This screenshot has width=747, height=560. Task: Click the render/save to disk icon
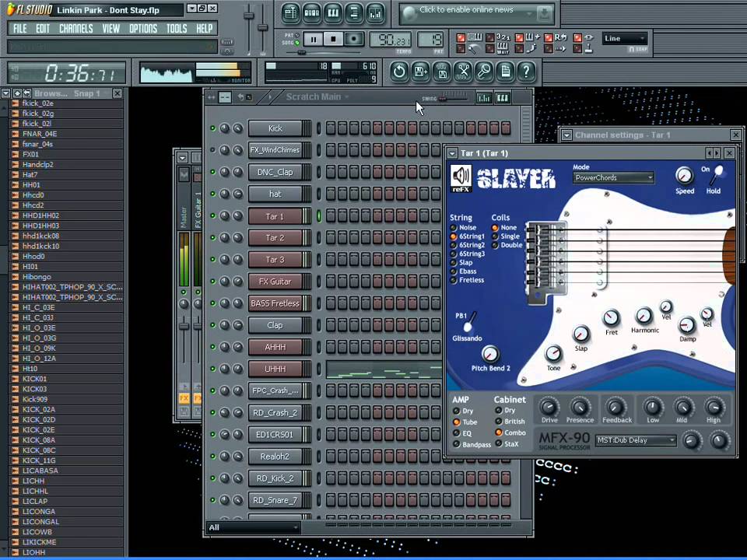click(x=442, y=72)
